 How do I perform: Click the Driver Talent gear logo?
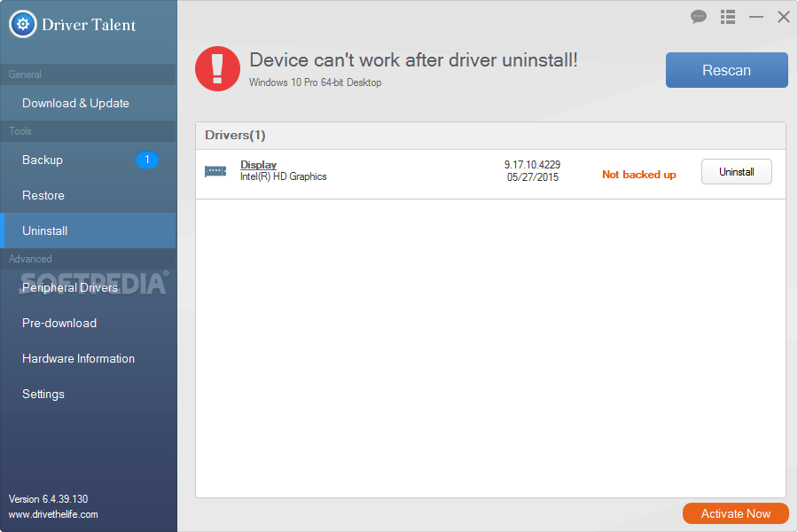(23, 24)
